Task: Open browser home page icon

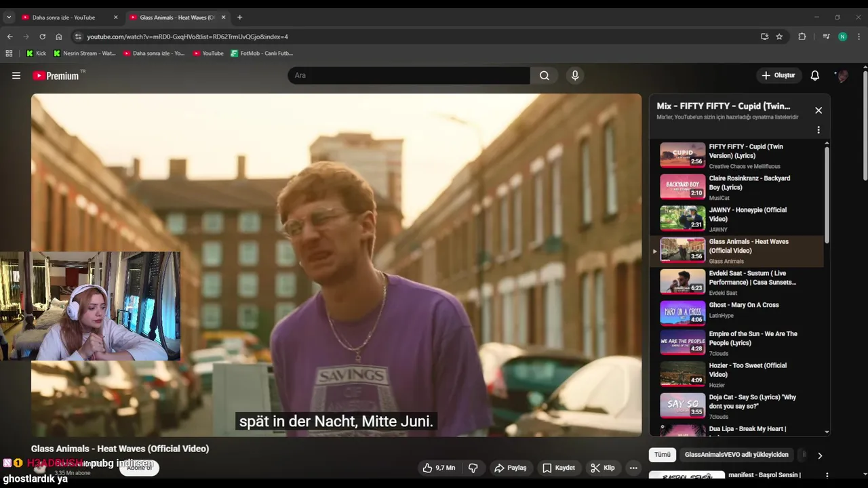Action: pyautogui.click(x=59, y=37)
